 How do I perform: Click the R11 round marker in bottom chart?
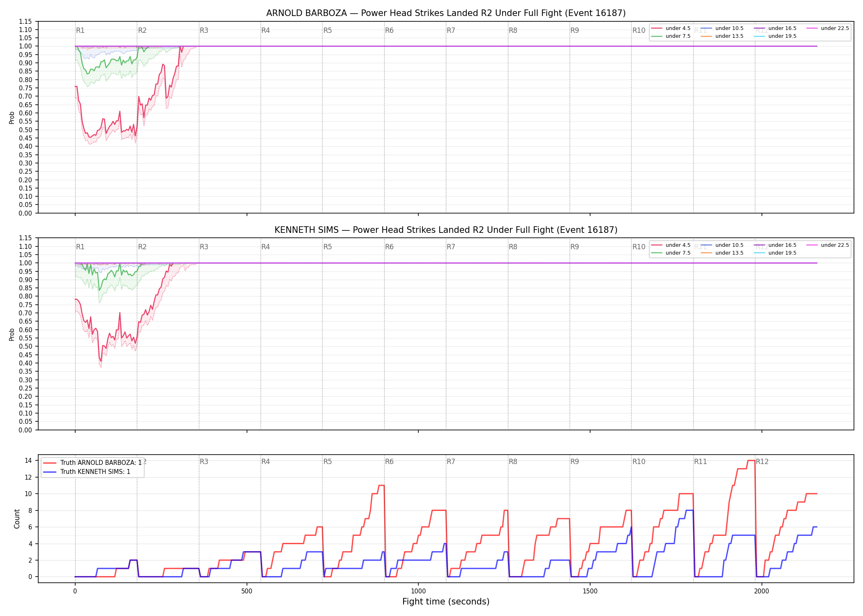(701, 462)
